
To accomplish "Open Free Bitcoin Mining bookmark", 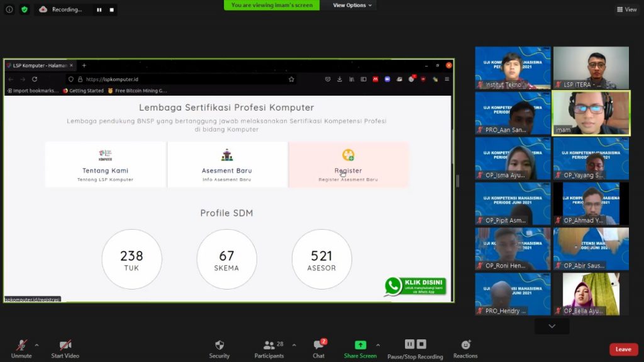I will click(137, 91).
